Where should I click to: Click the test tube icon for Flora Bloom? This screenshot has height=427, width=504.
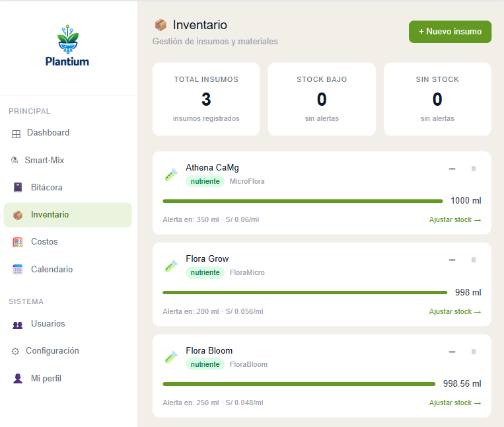click(x=171, y=358)
